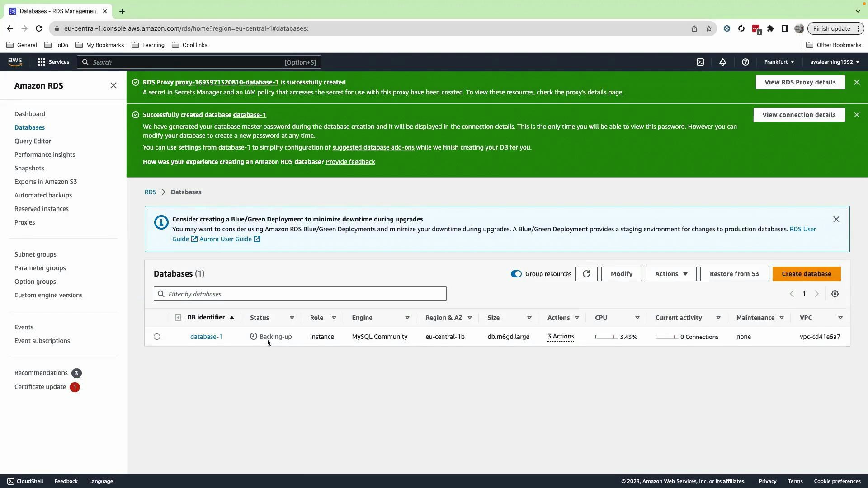Viewport: 868px width, 488px height.
Task: Open Parameter groups in the sidebar
Action: click(x=40, y=268)
